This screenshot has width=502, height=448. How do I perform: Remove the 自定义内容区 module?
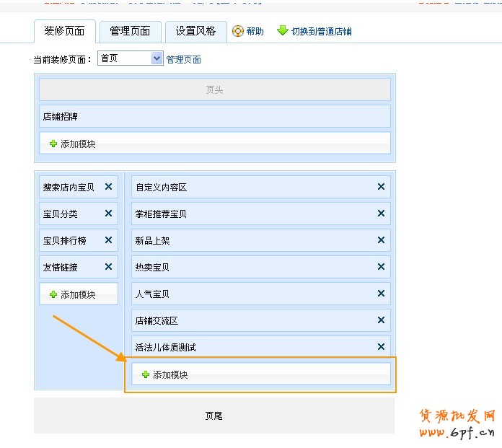[x=381, y=187]
